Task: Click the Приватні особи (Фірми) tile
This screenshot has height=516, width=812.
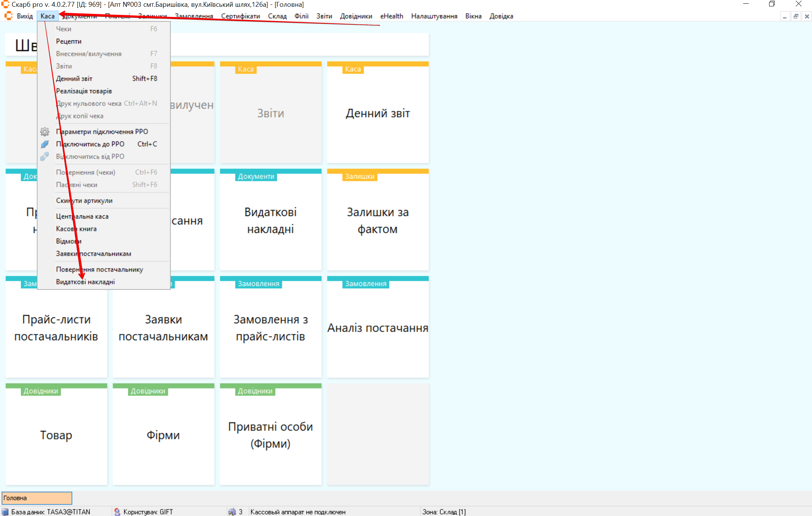Action: point(270,435)
